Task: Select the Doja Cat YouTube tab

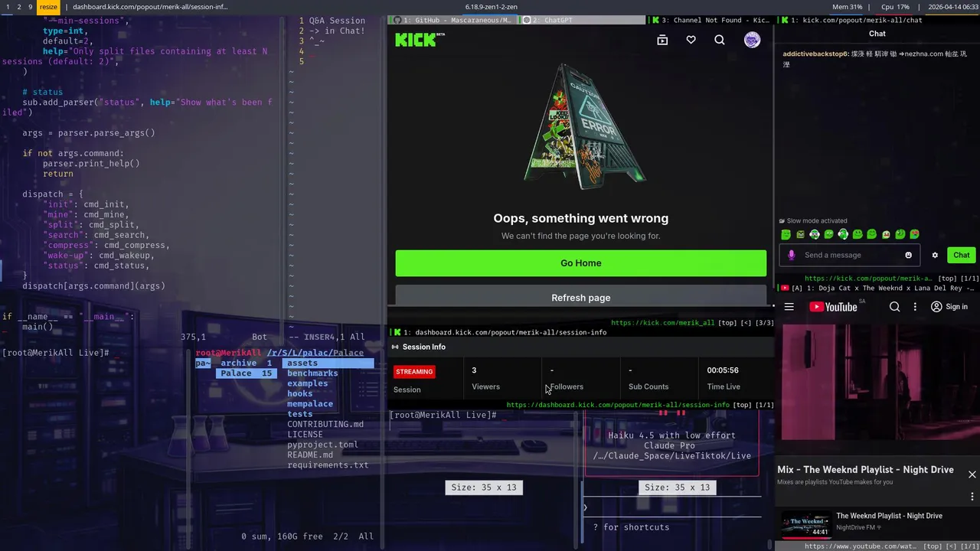Action: coord(877,288)
